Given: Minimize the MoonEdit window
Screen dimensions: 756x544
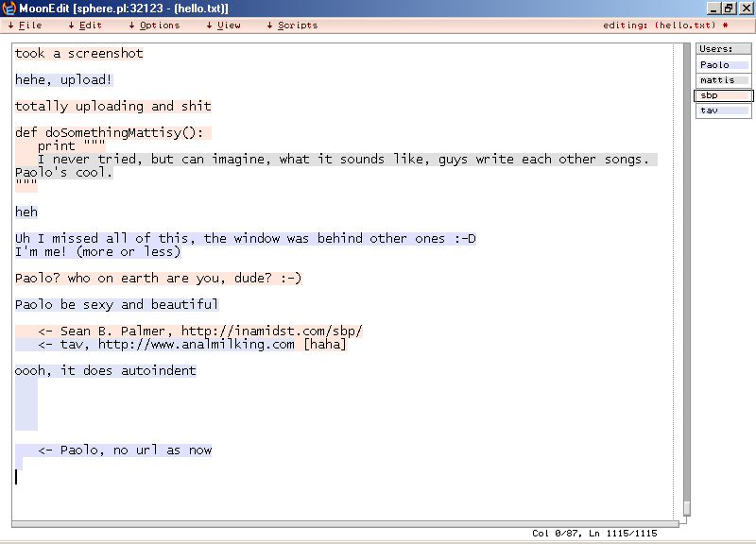Looking at the screenshot, I should click(713, 8).
